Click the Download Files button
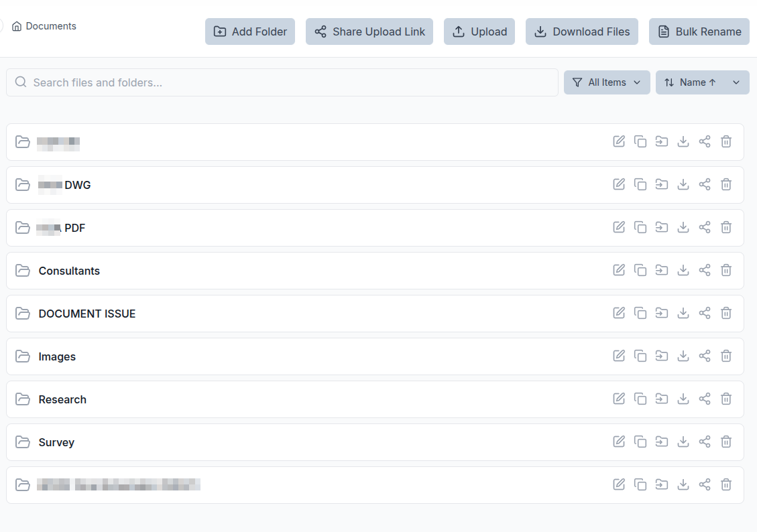The height and width of the screenshot is (532, 757). [581, 31]
